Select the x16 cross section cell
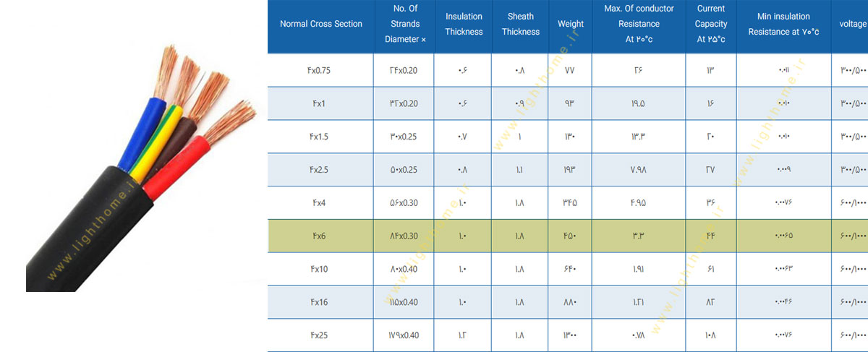 tap(320, 302)
